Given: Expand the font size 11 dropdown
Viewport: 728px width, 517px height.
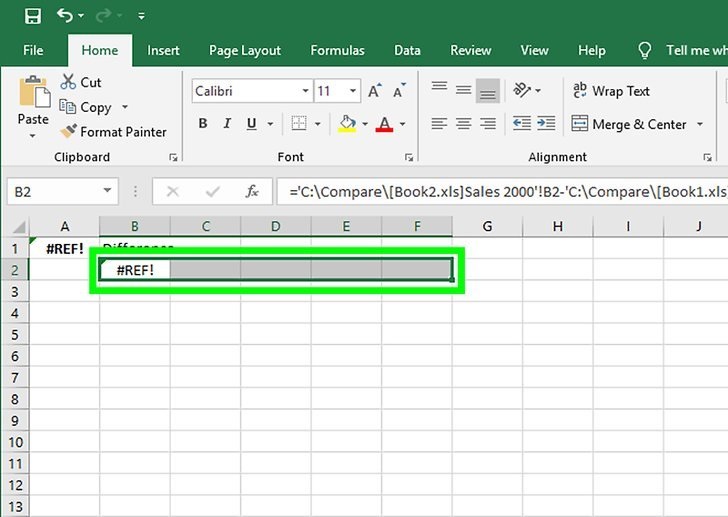Looking at the screenshot, I should [x=351, y=91].
